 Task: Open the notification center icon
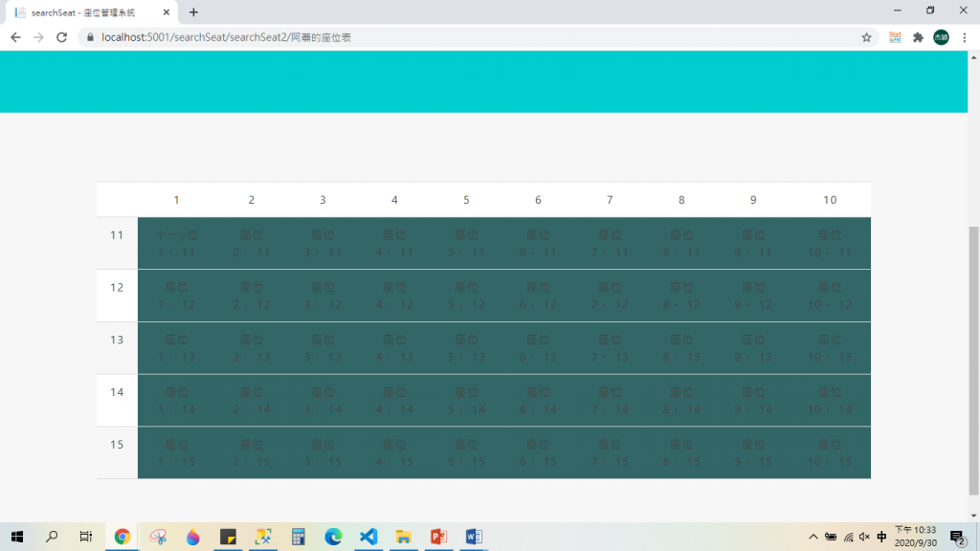(957, 538)
